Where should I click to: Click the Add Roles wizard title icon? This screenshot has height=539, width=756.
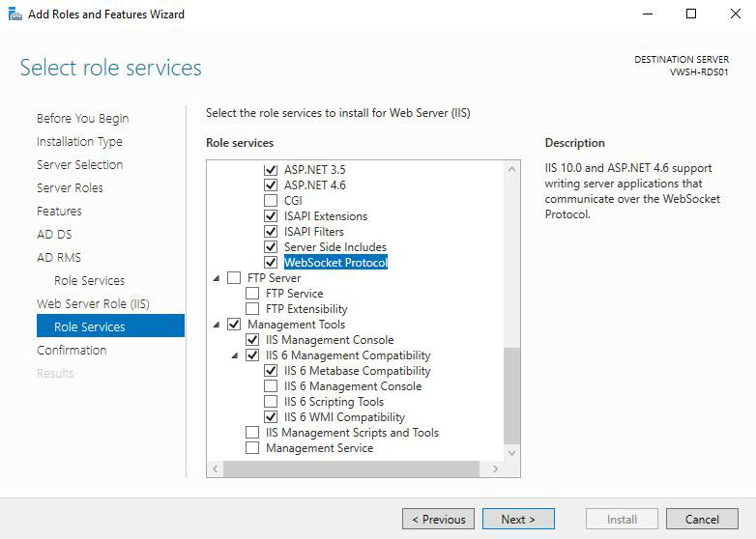(x=15, y=14)
